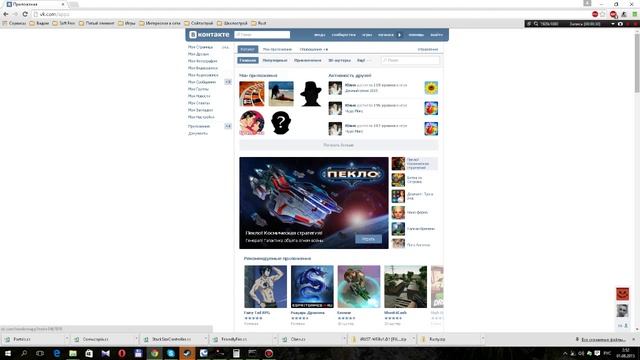
Task: Open the dropdown arrow of the FriendlyFire.cs download
Action: pyautogui.click(x=275, y=339)
